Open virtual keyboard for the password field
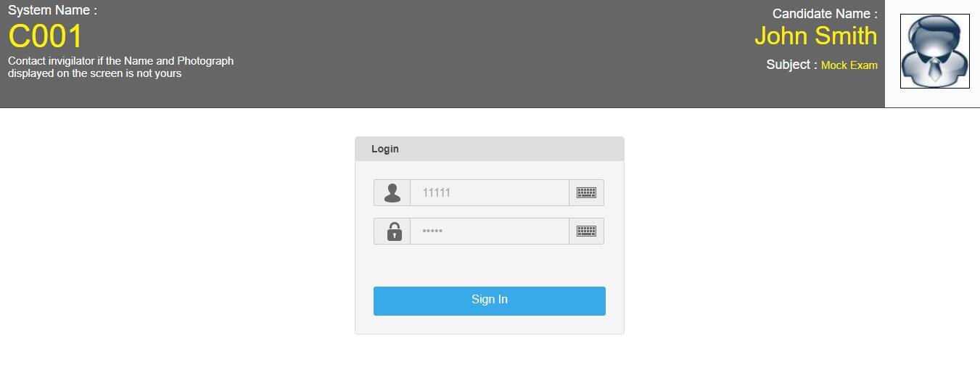 point(586,231)
